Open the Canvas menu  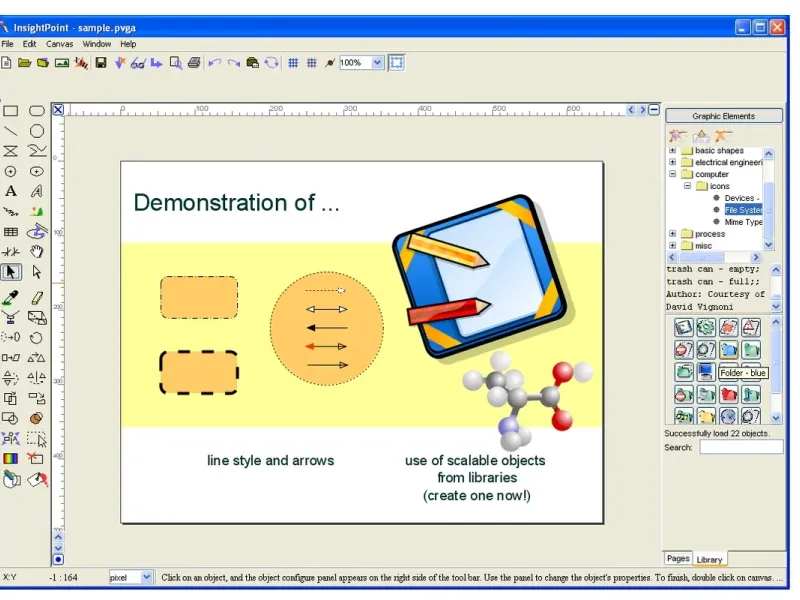point(59,44)
